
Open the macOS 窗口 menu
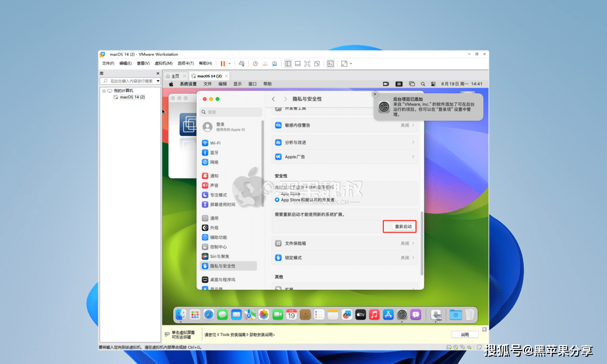(252, 84)
